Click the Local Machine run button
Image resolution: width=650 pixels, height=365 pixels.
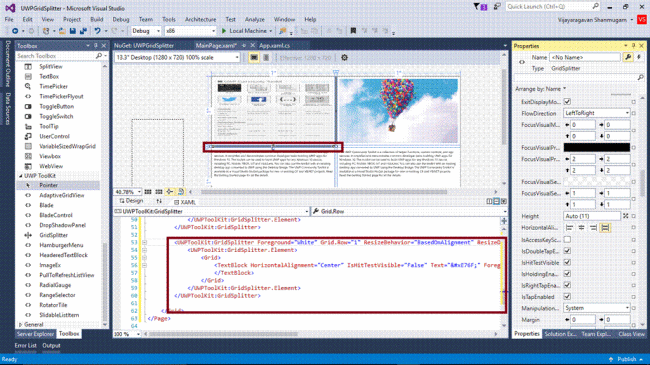pyautogui.click(x=244, y=31)
